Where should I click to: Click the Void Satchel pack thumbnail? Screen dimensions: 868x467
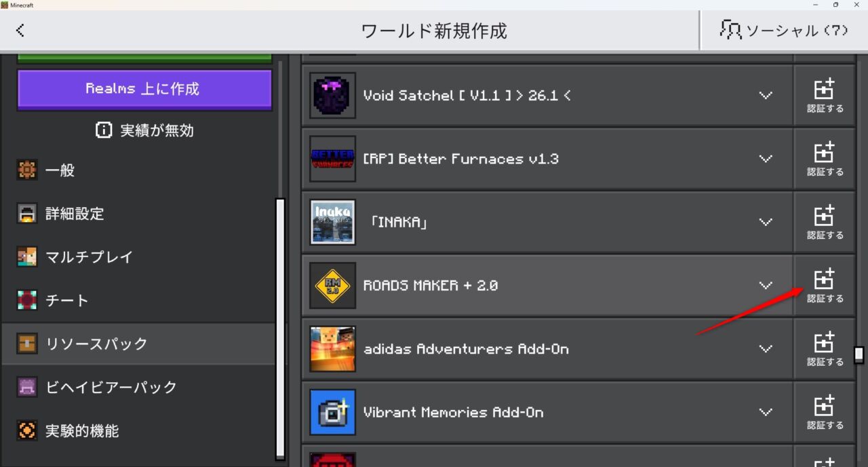coord(332,96)
